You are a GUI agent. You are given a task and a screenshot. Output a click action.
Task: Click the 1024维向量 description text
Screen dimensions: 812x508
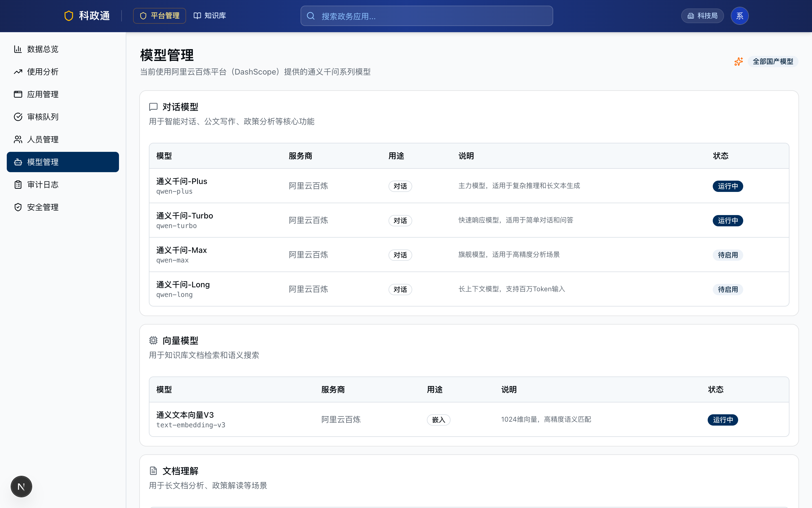coord(546,419)
